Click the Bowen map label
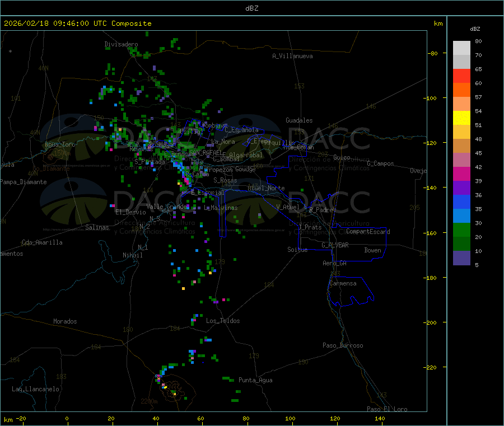The height and width of the screenshot is (426, 504). click(372, 250)
